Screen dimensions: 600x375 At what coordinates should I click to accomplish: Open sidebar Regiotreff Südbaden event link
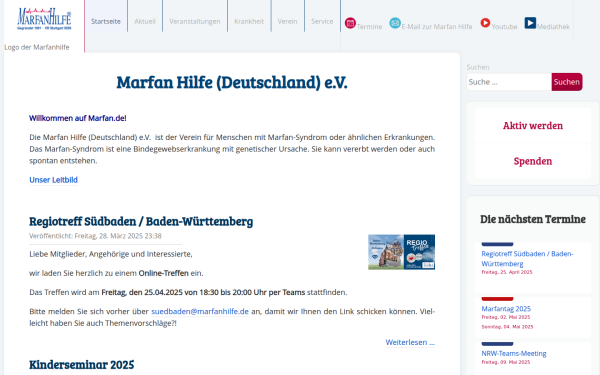[x=527, y=259]
